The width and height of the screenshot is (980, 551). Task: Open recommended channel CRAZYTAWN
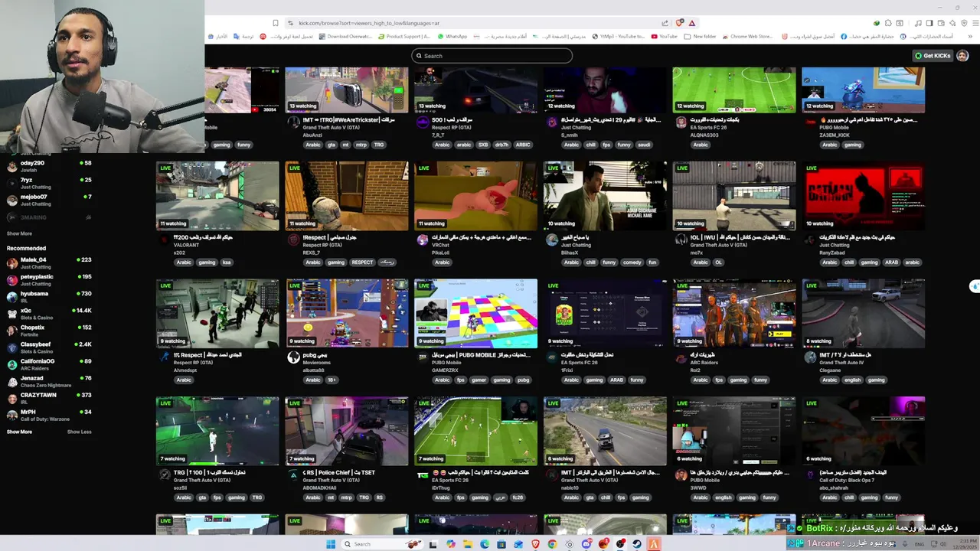point(49,397)
